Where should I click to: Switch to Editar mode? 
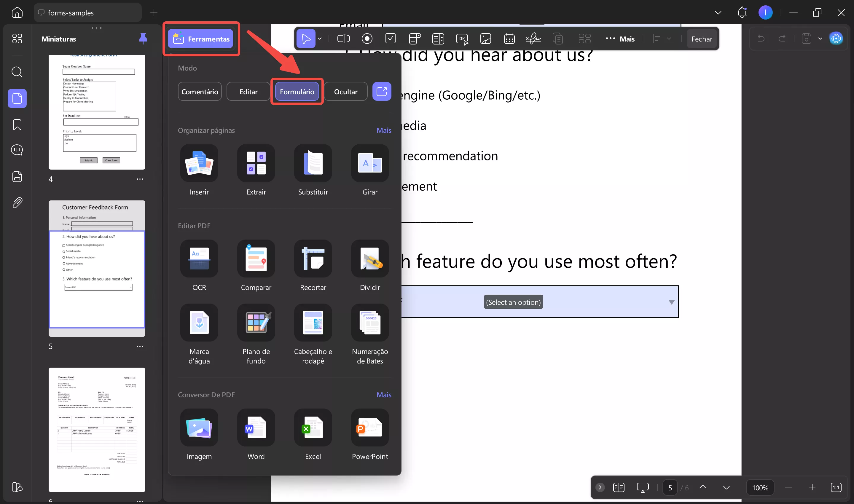click(x=248, y=92)
